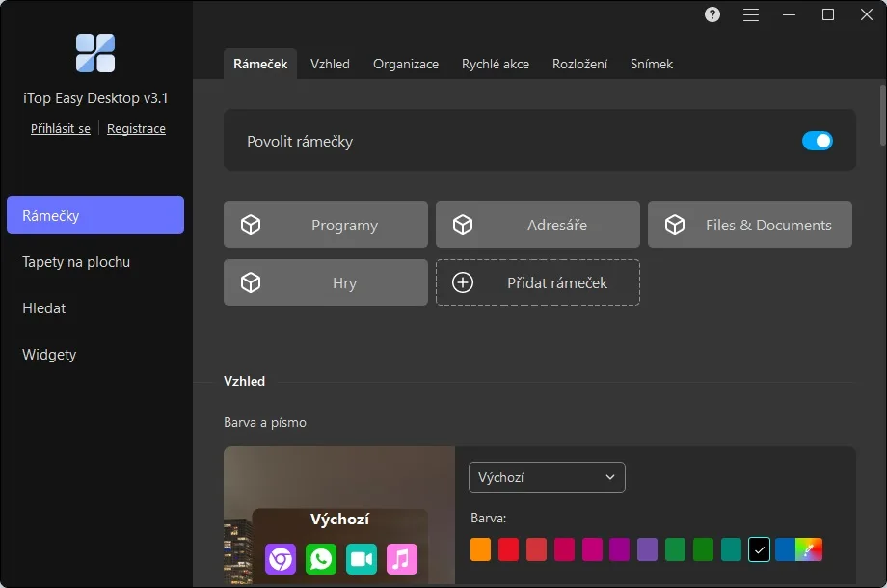Select Tapety na plochu in sidebar
The image size is (887, 588).
click(76, 262)
